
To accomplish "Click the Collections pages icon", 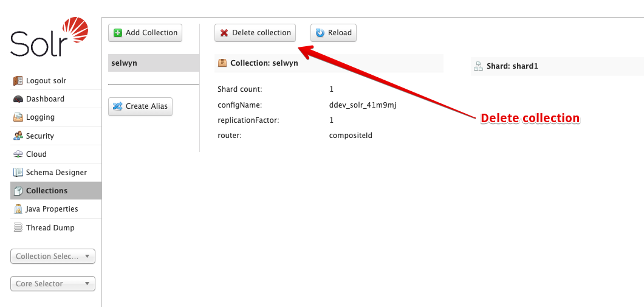I will point(18,191).
